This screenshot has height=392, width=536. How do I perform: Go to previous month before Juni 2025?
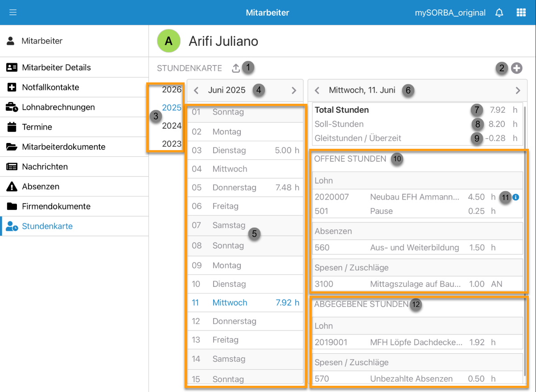(196, 90)
